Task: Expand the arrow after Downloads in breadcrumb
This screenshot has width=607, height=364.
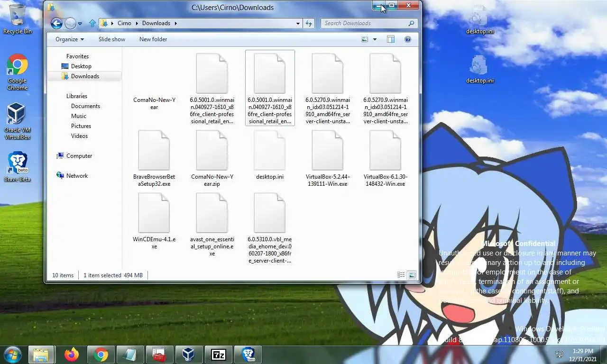Action: click(175, 23)
